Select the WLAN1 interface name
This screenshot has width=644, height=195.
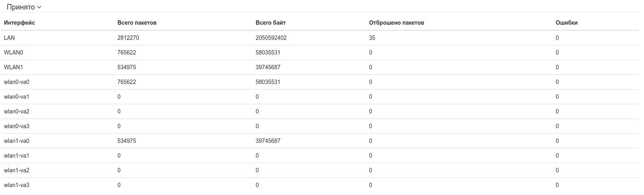click(14, 67)
